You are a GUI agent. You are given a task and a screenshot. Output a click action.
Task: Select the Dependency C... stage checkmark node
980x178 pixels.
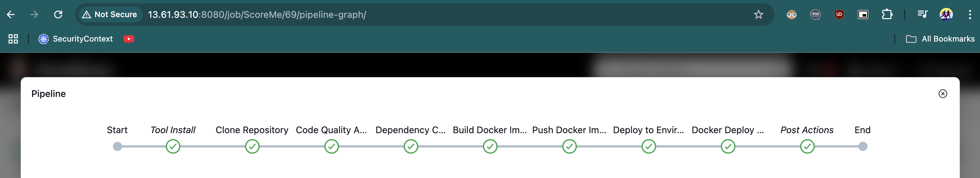click(411, 146)
